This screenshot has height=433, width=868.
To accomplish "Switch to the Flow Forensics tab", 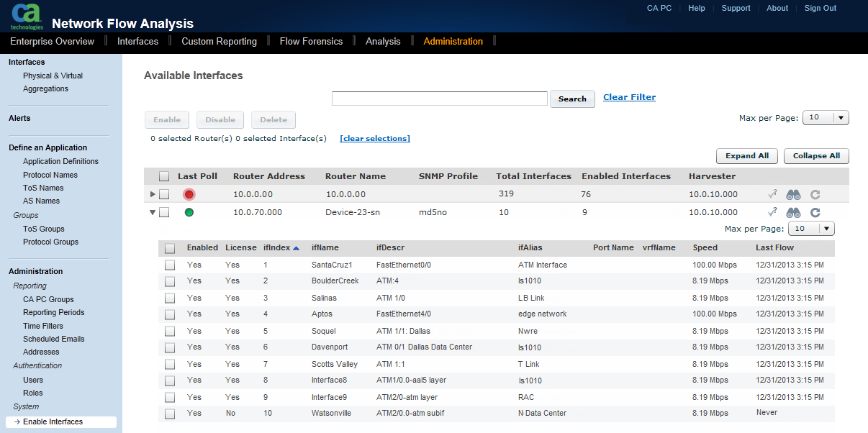I will tap(311, 41).
